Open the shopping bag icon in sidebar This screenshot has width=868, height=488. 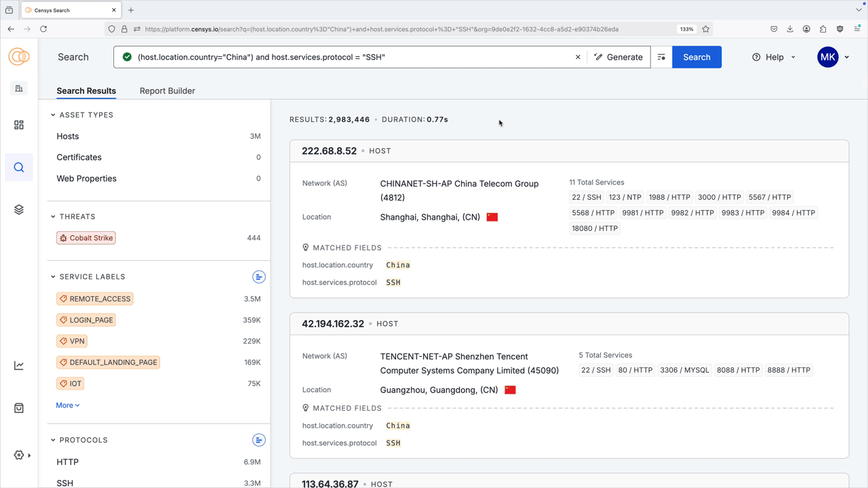point(19,408)
